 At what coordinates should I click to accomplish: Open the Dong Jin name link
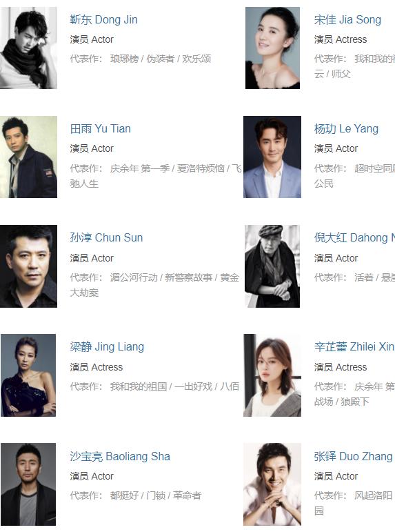(104, 20)
